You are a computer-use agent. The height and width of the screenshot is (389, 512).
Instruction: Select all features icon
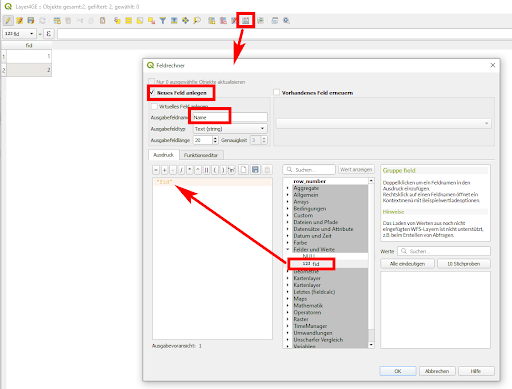tap(128, 21)
